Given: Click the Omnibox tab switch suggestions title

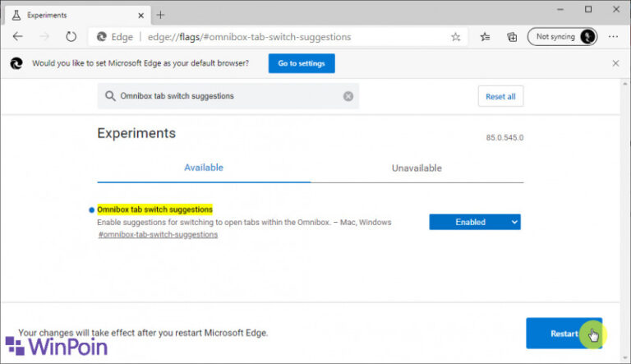Looking at the screenshot, I should pyautogui.click(x=155, y=210).
